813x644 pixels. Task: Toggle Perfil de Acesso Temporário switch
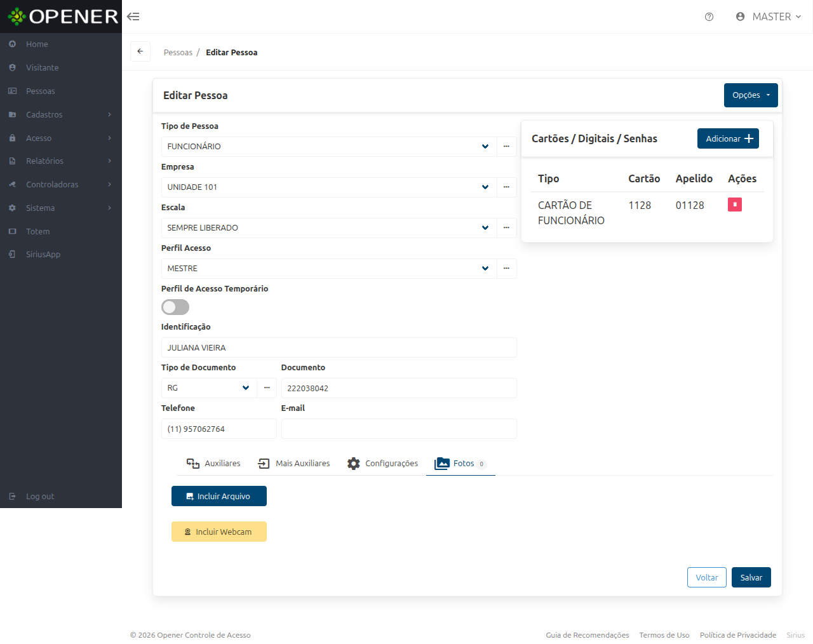tap(175, 307)
